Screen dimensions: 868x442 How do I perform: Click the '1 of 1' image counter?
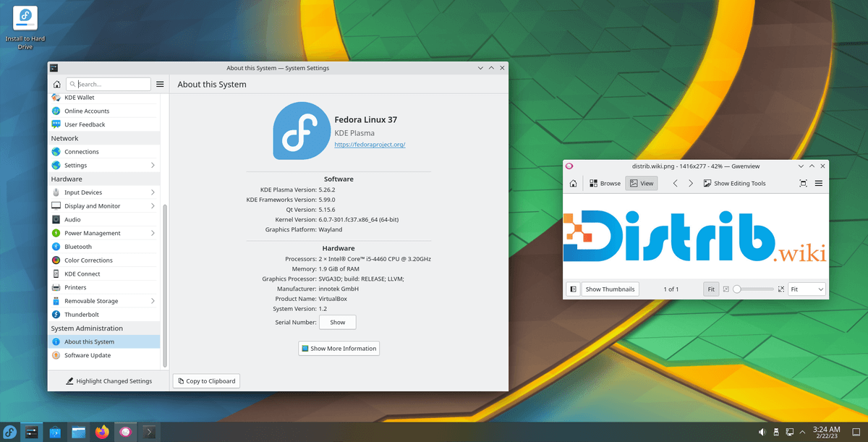tap(671, 289)
